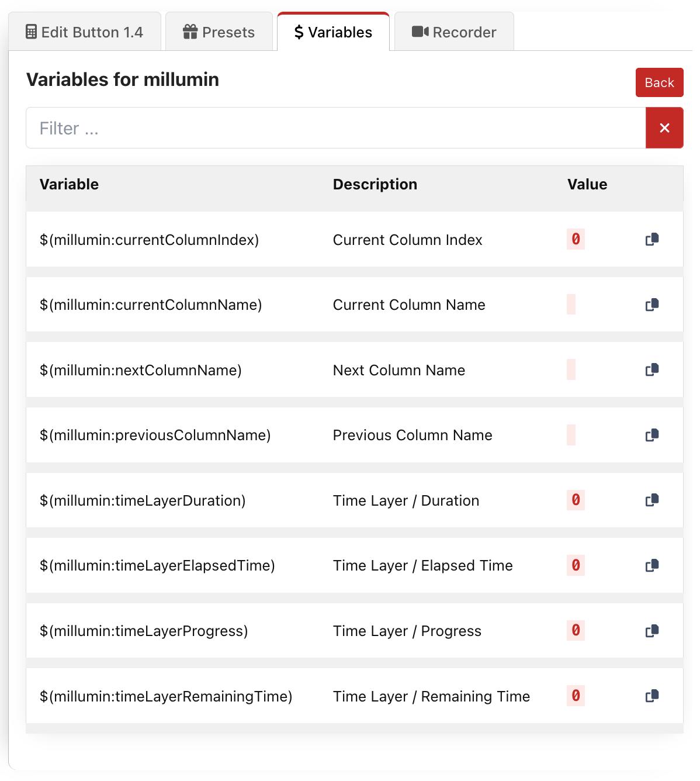The image size is (700, 781).
Task: Switch to the Edit Button 1.4 tab
Action: tap(85, 32)
